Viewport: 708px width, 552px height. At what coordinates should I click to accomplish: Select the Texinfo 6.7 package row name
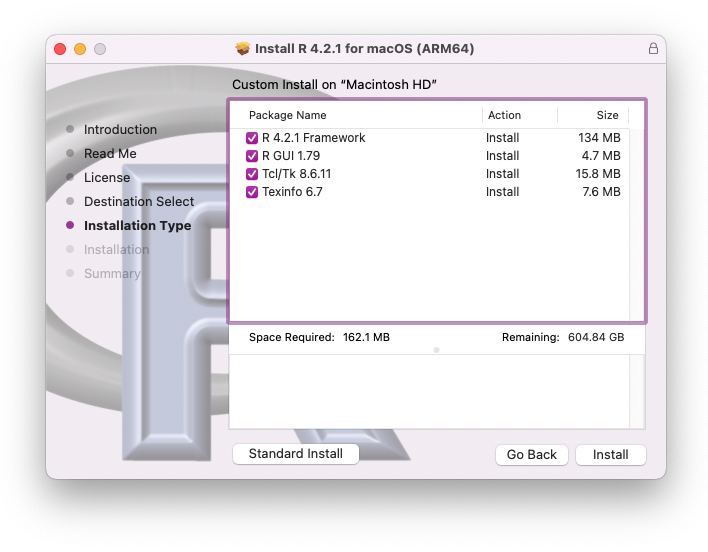[292, 192]
